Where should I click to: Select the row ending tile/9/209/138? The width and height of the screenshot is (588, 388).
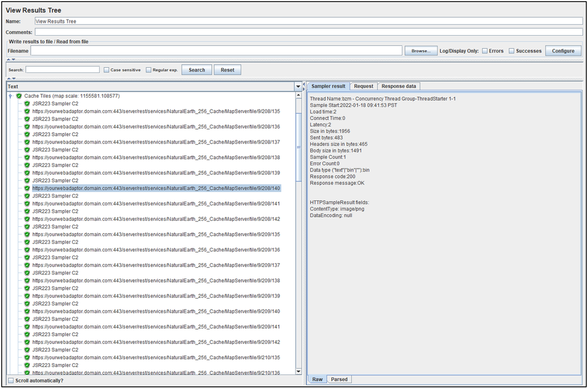(x=156, y=281)
